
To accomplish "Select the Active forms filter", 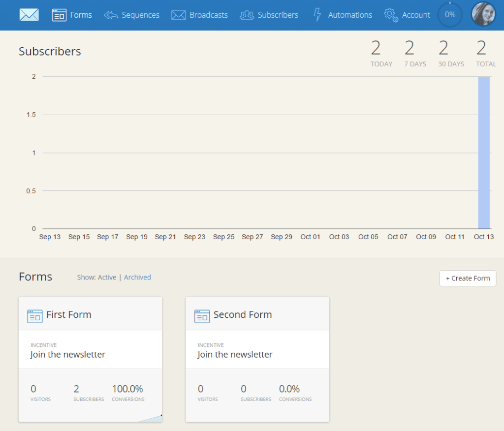I will (x=107, y=277).
